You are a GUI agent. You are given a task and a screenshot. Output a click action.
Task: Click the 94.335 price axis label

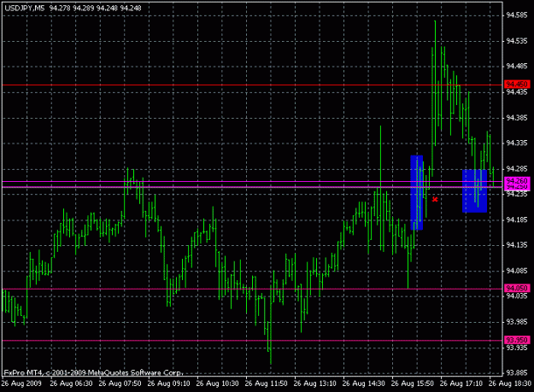click(517, 143)
